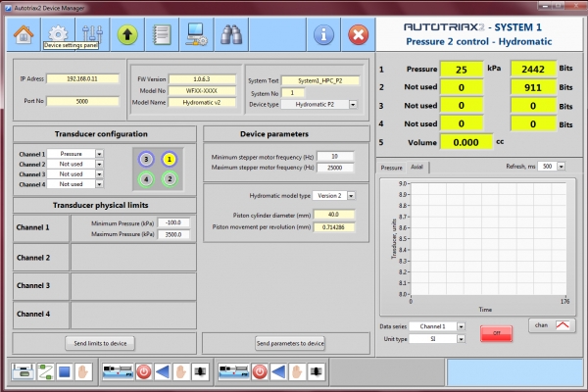Click the red X exit icon
588x392 pixels.
358,34
